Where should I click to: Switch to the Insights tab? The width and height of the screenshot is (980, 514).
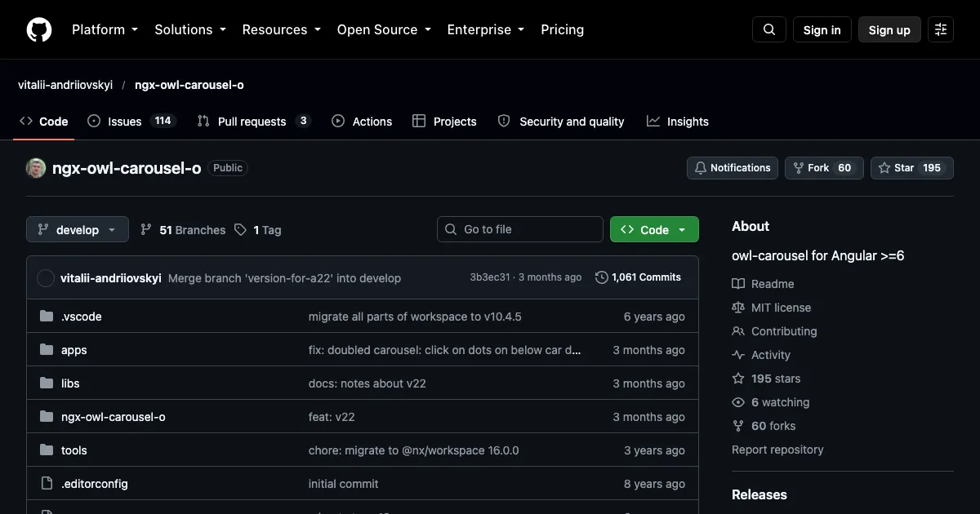point(677,122)
